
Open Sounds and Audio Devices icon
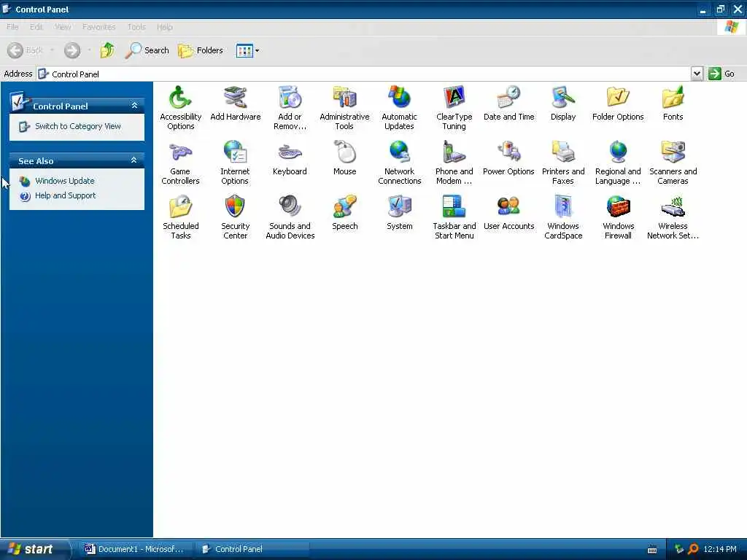pos(290,206)
